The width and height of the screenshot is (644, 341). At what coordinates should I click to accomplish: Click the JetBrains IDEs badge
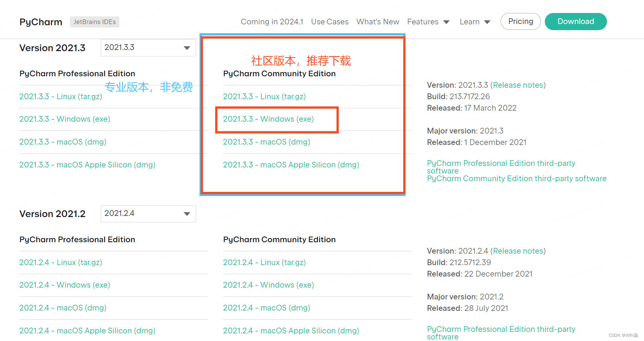(x=95, y=22)
